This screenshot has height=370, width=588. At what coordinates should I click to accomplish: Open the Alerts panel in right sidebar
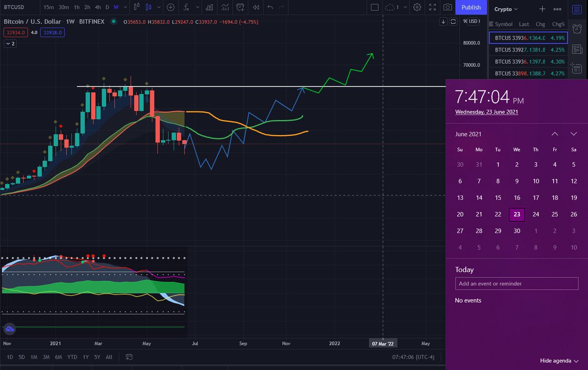(x=577, y=29)
